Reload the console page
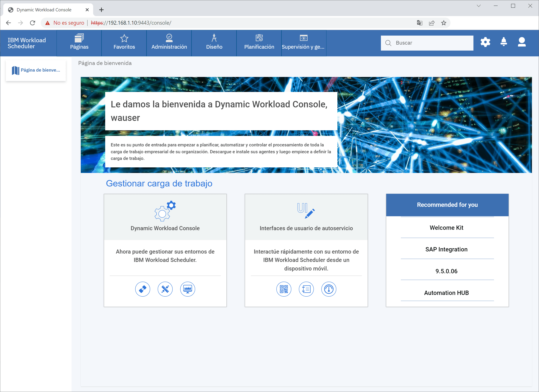 click(x=33, y=23)
